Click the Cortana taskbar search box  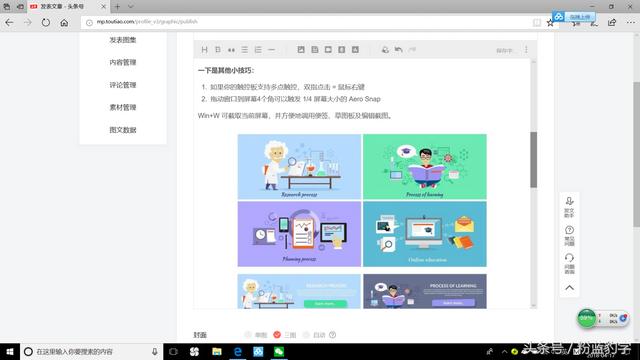tap(91, 351)
